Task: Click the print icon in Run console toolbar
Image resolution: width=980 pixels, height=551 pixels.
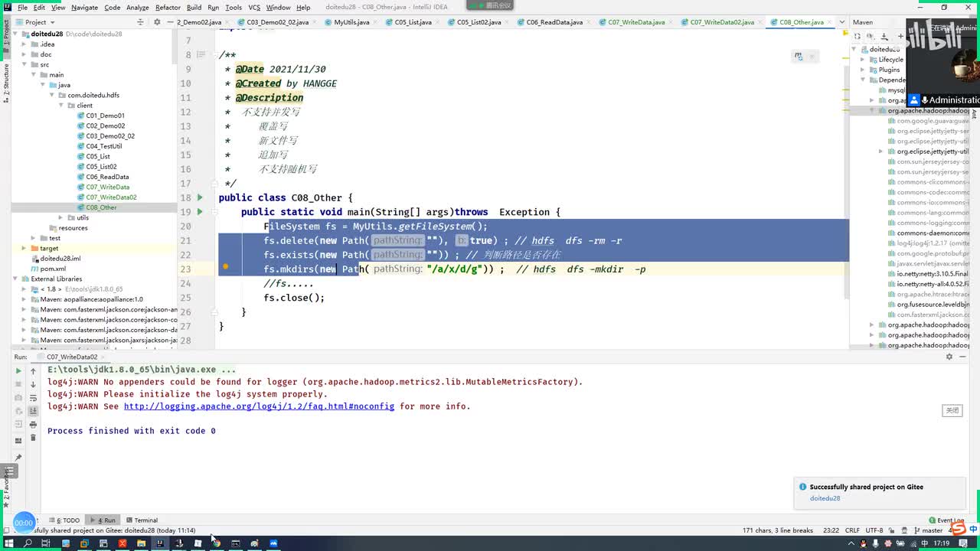Action: [33, 424]
